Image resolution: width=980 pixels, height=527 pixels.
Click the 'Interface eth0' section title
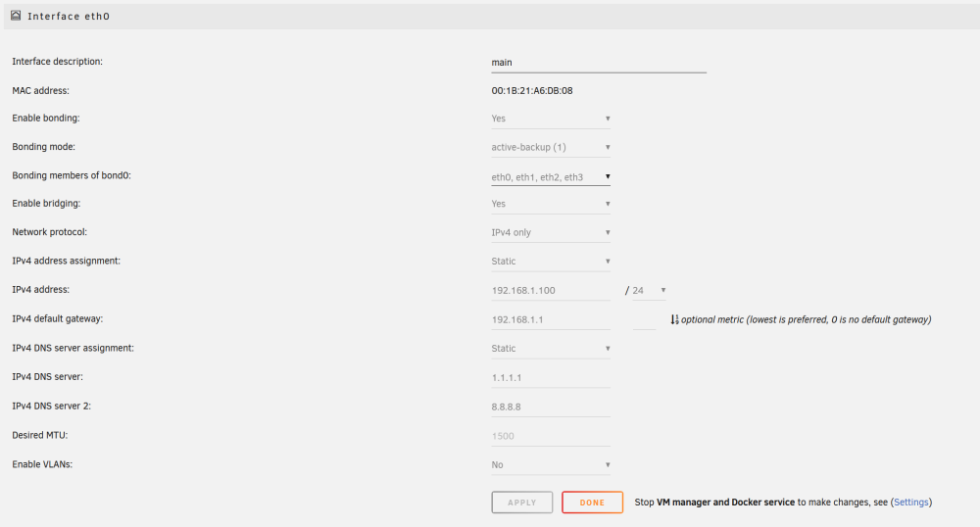(69, 17)
